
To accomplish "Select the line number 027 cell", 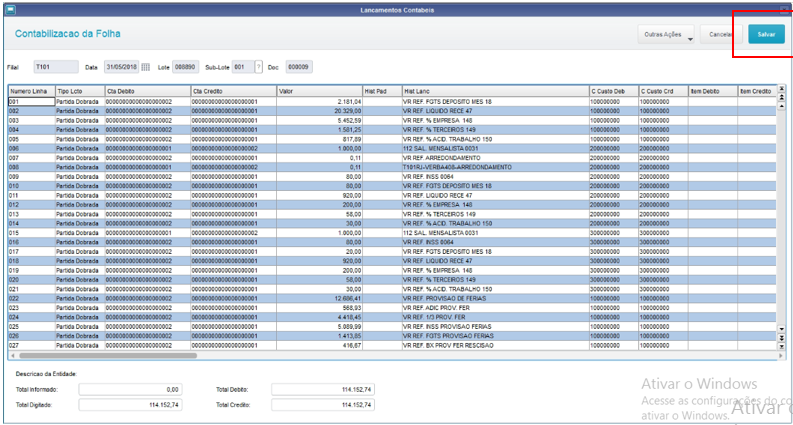I will pos(31,346).
